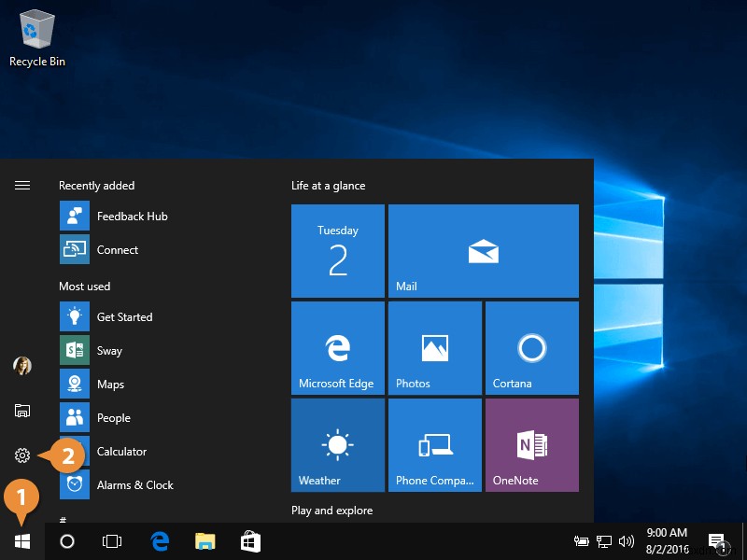Start a Cortana search from the taskbar
Screen dimensions: 747x560
coord(66,541)
